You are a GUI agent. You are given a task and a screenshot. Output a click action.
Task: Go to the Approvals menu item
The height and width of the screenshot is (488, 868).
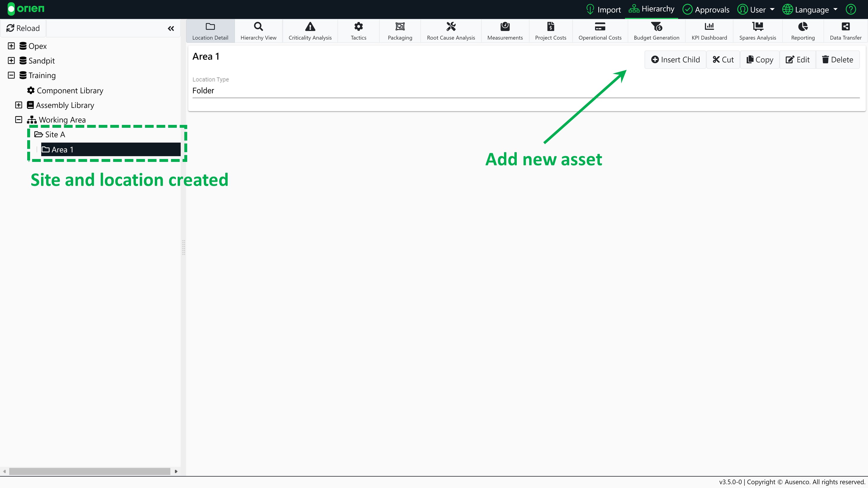point(706,10)
